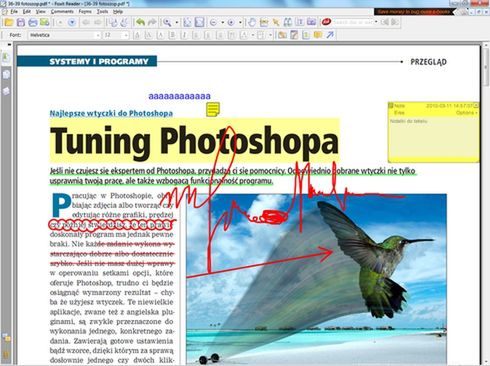Click the yellow sticky note icon on page

[213, 109]
